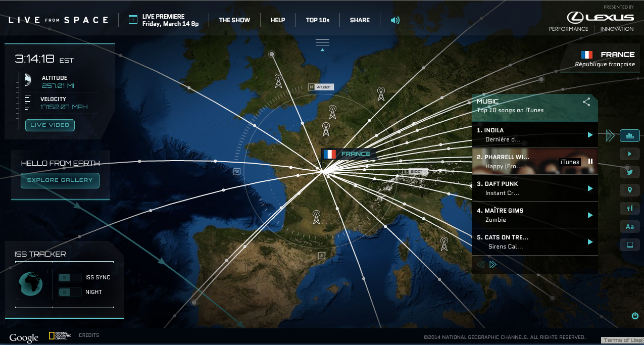
Task: Play track 4 Maître Gims Zombie
Action: pyautogui.click(x=589, y=215)
